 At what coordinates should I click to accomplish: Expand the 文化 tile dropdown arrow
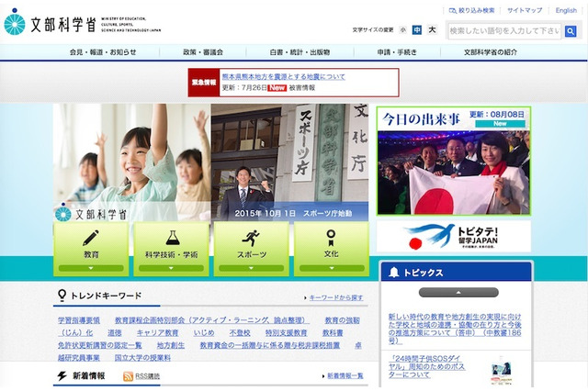[x=332, y=268]
